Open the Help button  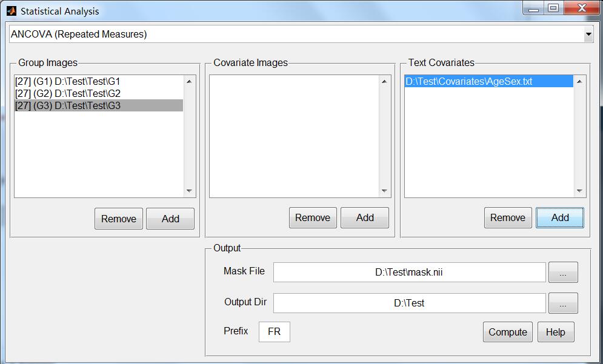coord(555,332)
